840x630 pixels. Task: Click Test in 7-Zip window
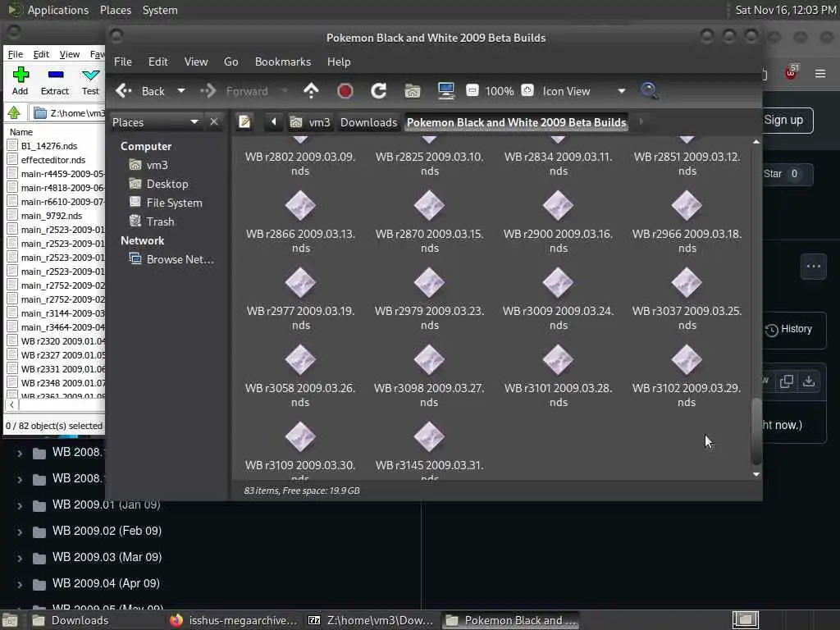click(90, 81)
